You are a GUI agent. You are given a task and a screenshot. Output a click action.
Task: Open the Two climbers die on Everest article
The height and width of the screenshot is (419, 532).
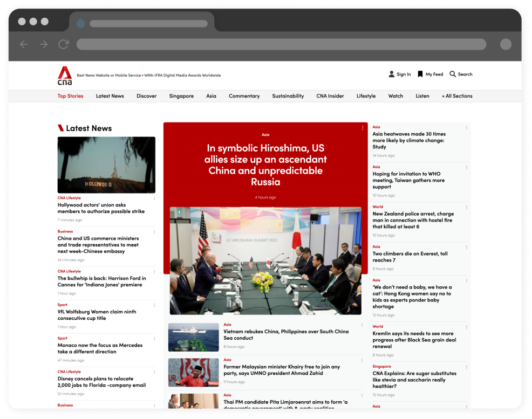[410, 257]
